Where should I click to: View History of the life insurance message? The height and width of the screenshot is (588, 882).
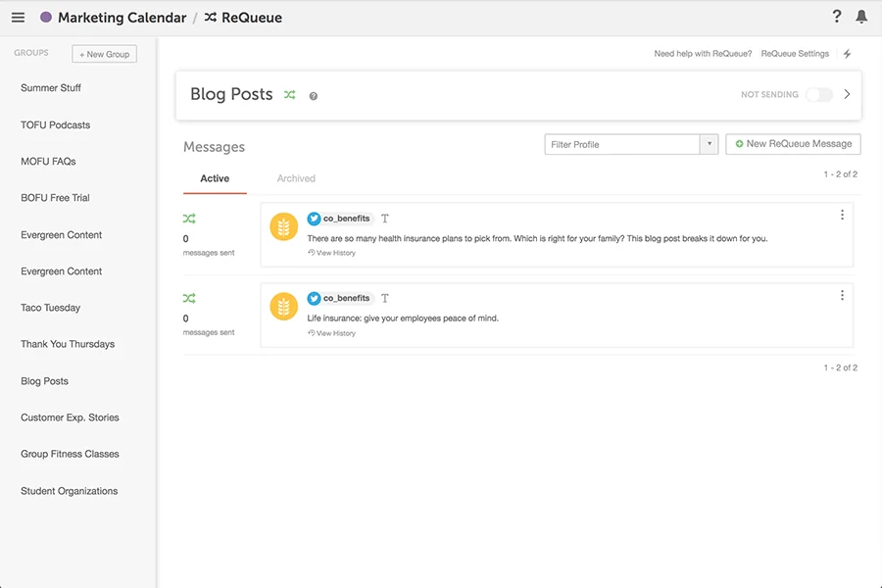coord(332,332)
